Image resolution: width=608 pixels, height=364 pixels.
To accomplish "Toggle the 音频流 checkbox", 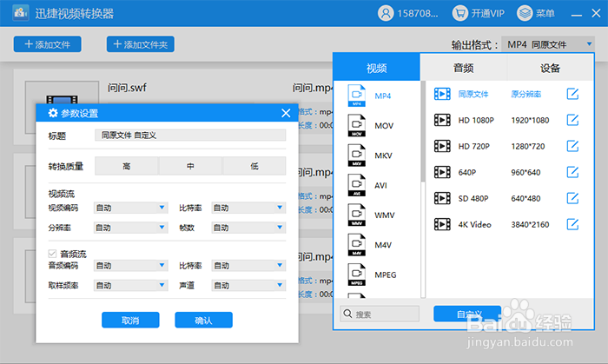I will point(52,254).
